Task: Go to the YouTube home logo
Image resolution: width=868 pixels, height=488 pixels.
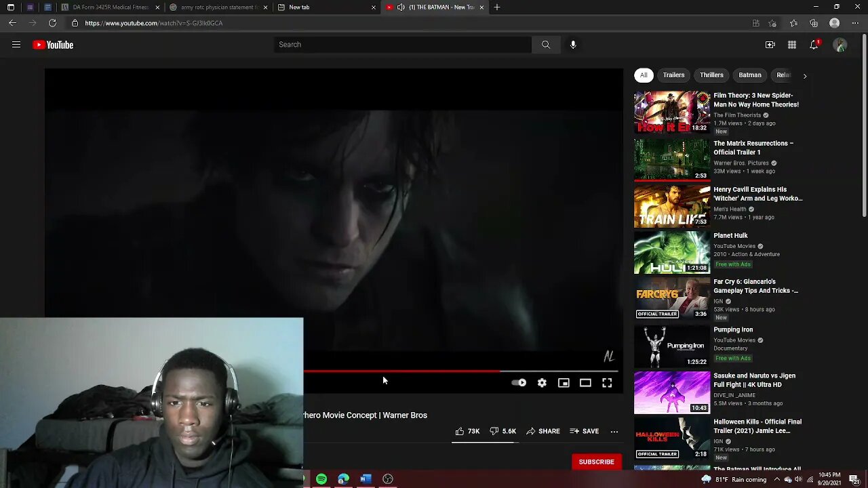Action: tap(53, 45)
